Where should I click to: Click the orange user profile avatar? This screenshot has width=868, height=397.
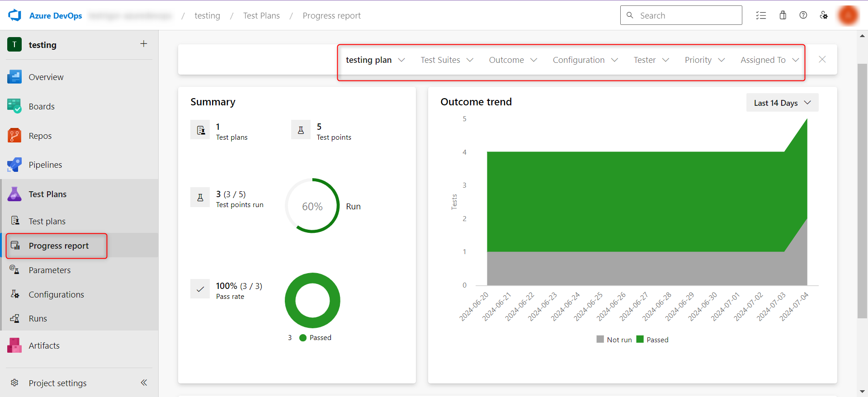(x=848, y=15)
